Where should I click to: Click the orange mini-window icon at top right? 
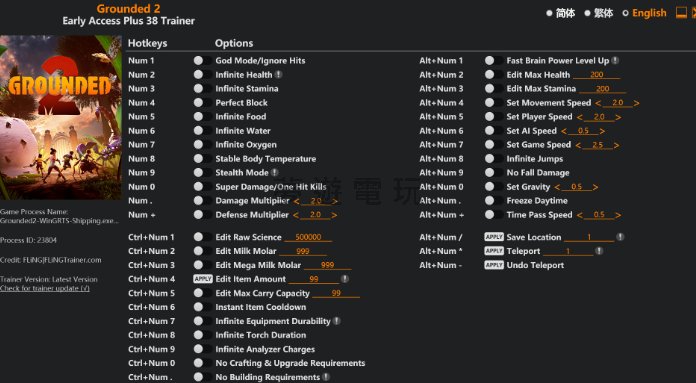681,12
